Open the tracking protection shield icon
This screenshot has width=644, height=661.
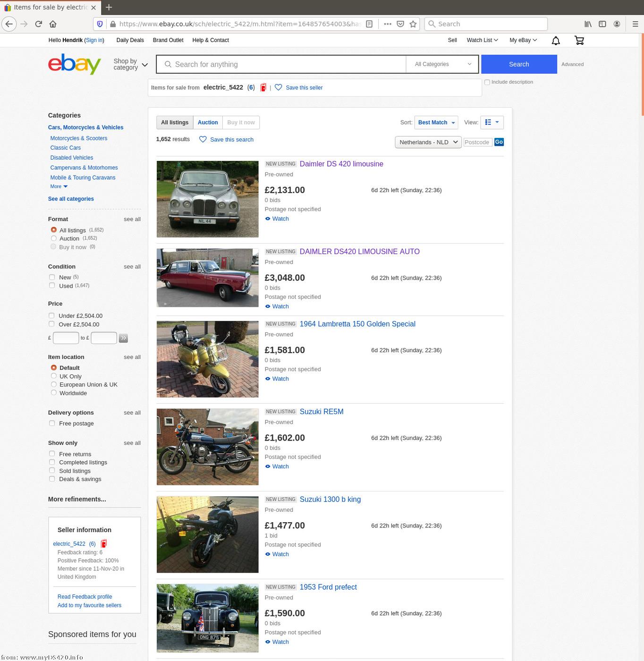tap(100, 24)
